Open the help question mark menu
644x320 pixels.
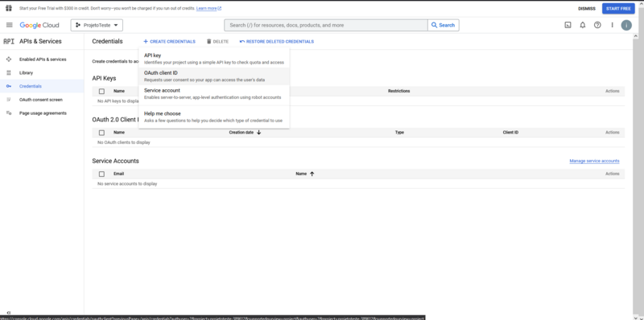click(x=597, y=25)
